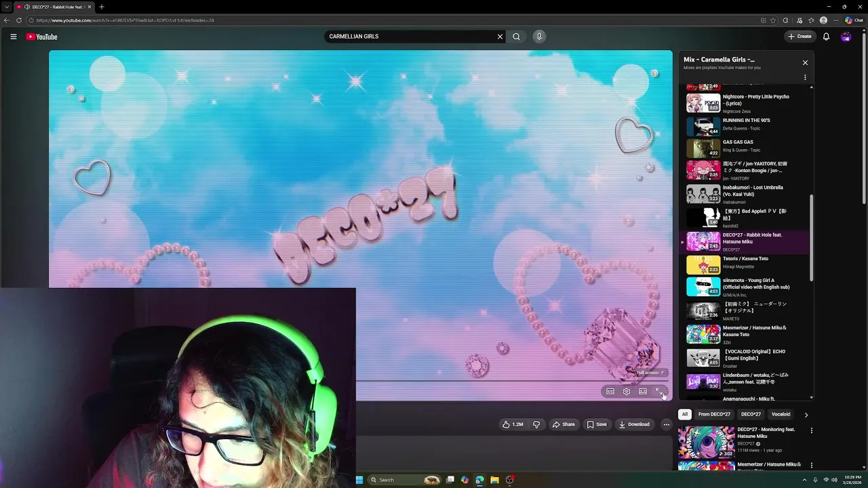Like the video with 1.2M likes
Image resolution: width=868 pixels, height=488 pixels.
point(513,424)
